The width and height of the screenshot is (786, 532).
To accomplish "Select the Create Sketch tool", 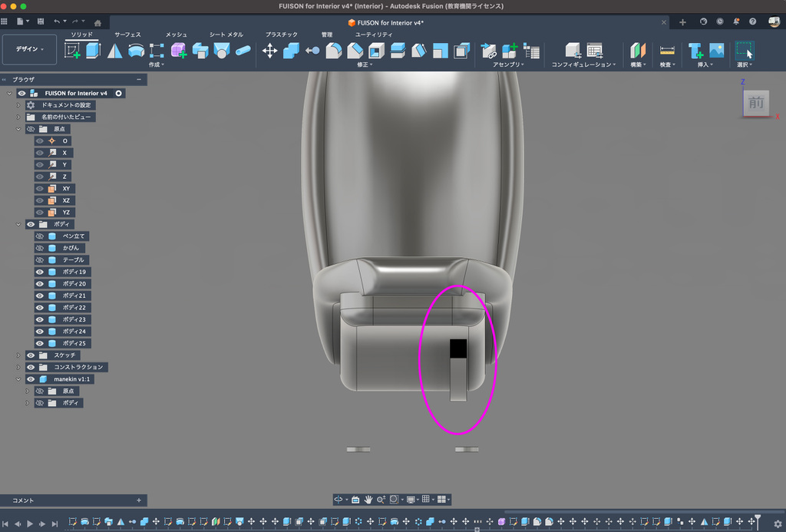I will 72,51.
